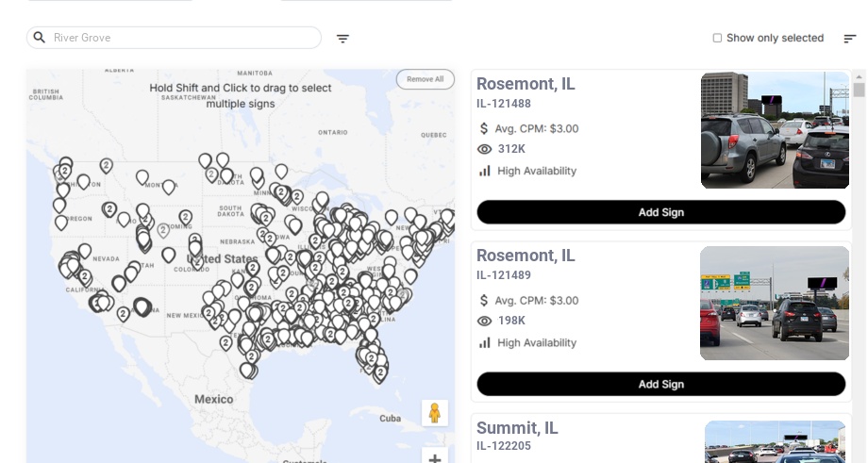This screenshot has height=463, width=868.
Task: Add Sign for Rosemont IL-121489
Action: coord(660,384)
